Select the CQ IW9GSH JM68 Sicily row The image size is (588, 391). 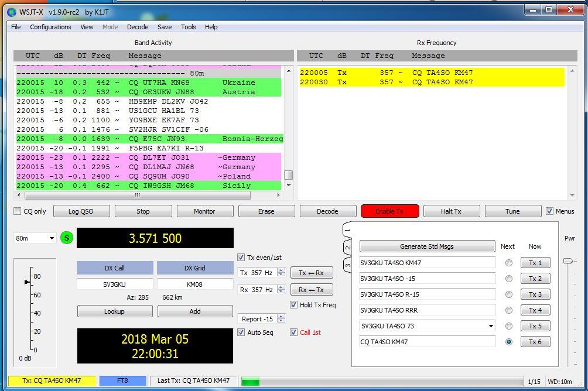click(149, 186)
